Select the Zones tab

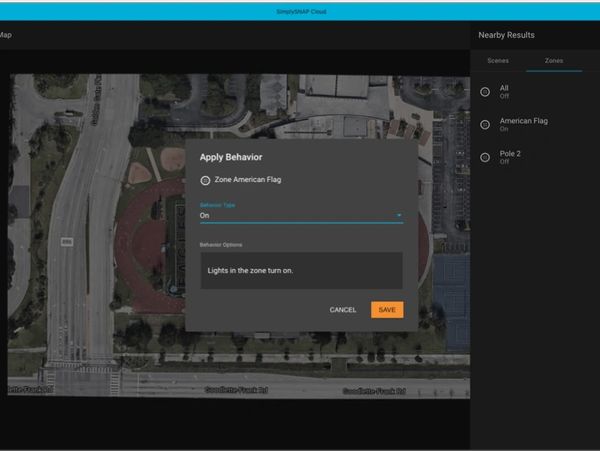click(x=553, y=61)
